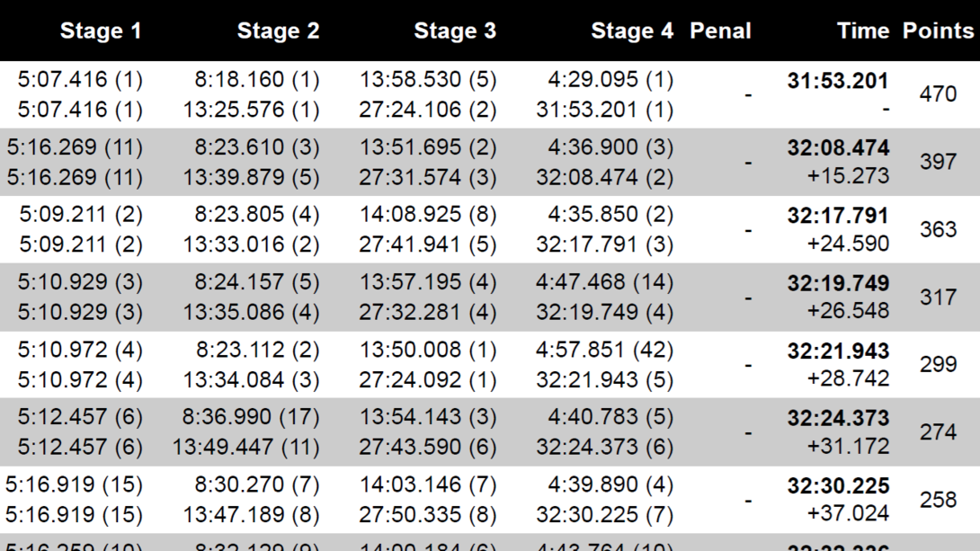
Task: Click the Stage 3 column header
Action: tap(455, 31)
